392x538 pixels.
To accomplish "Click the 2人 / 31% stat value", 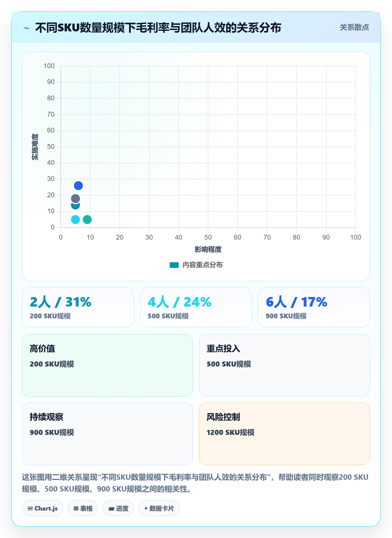I will click(60, 302).
